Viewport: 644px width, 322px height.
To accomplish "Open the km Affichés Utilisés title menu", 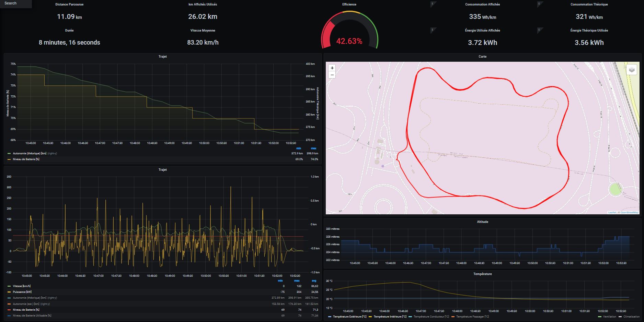I will (x=203, y=4).
